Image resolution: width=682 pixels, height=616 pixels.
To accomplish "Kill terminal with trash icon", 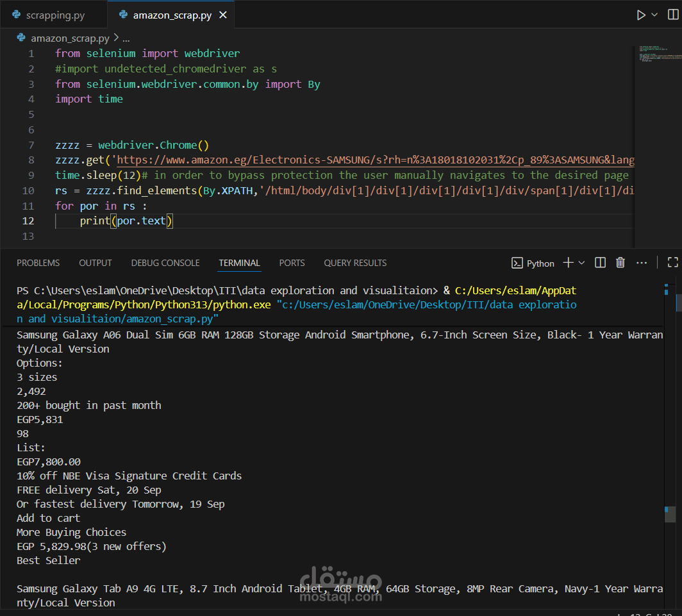I will (x=620, y=262).
